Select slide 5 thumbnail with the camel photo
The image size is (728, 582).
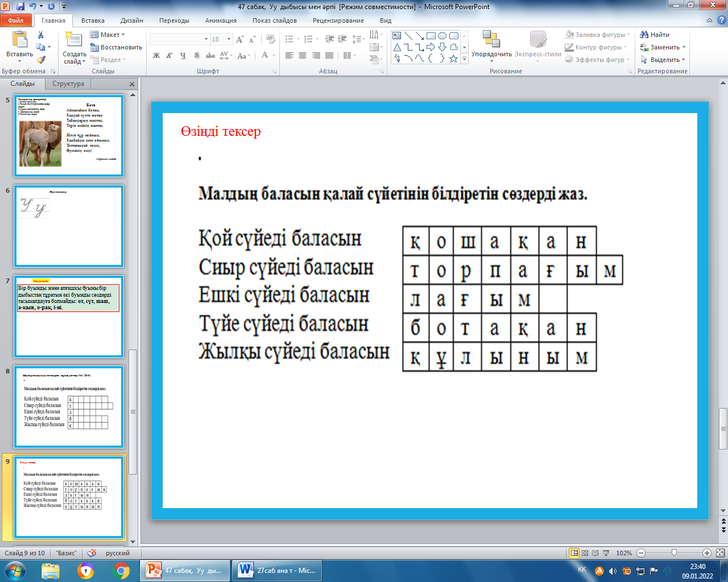tap(69, 136)
